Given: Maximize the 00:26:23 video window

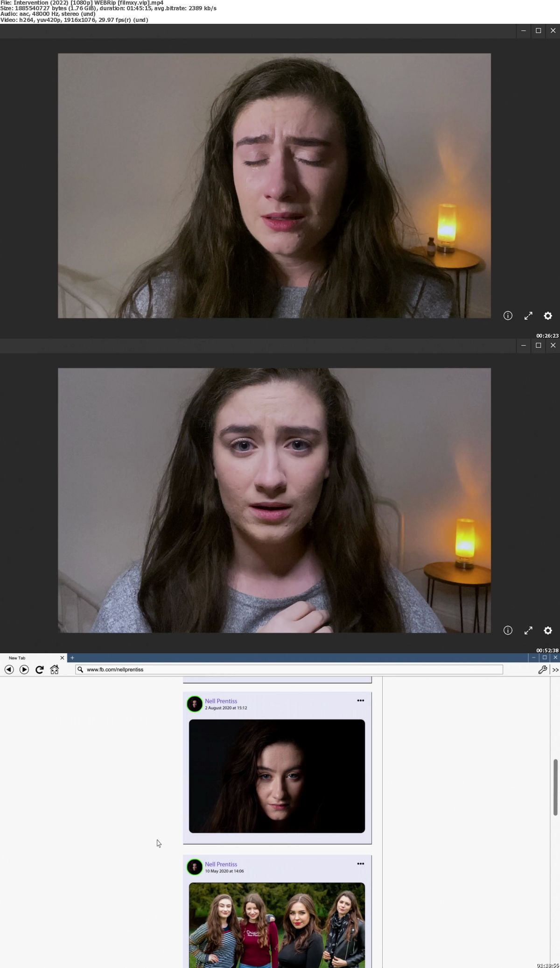Looking at the screenshot, I should click(x=539, y=31).
